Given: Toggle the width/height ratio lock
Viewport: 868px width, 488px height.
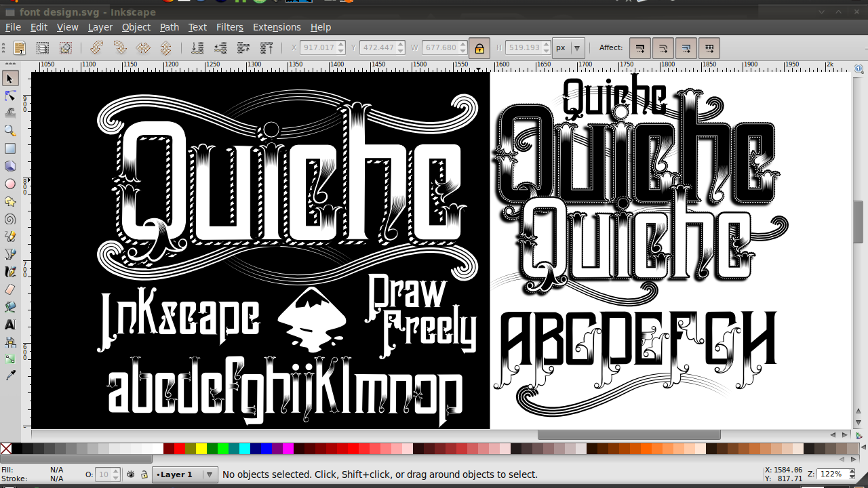Looking at the screenshot, I should click(x=479, y=48).
